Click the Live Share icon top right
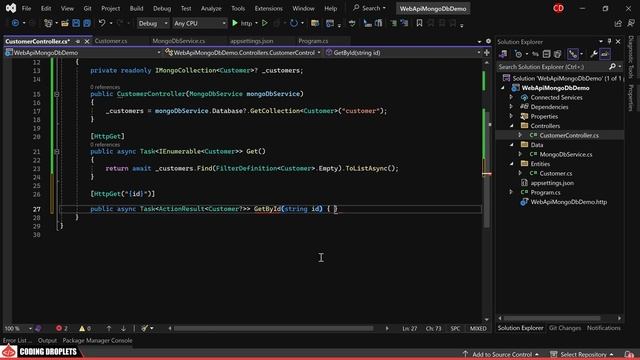The image size is (640, 360). tap(618, 24)
